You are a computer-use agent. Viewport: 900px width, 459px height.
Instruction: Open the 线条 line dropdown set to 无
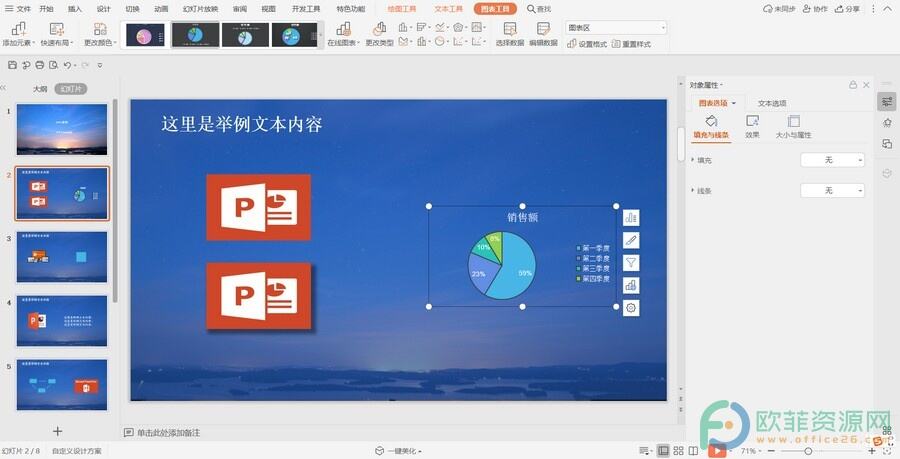tap(832, 190)
